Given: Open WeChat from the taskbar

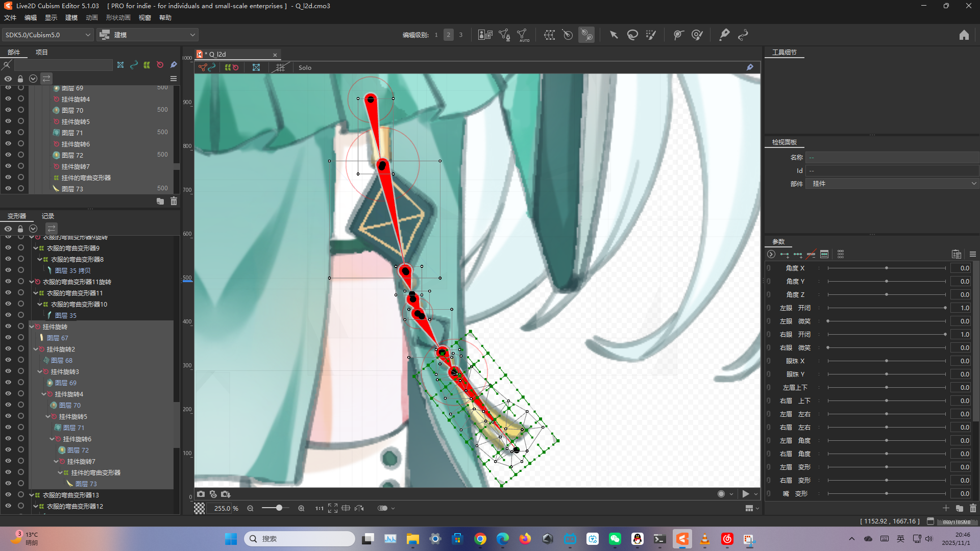Looking at the screenshot, I should (615, 539).
